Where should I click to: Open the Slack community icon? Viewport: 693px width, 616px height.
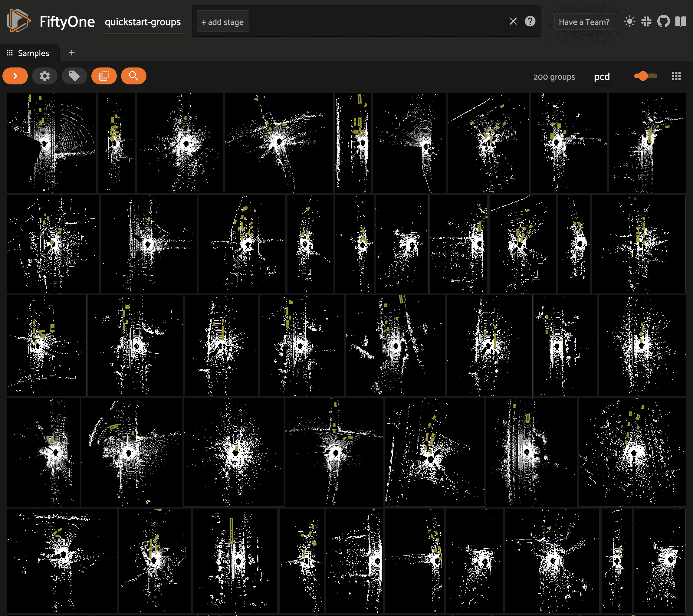[646, 22]
